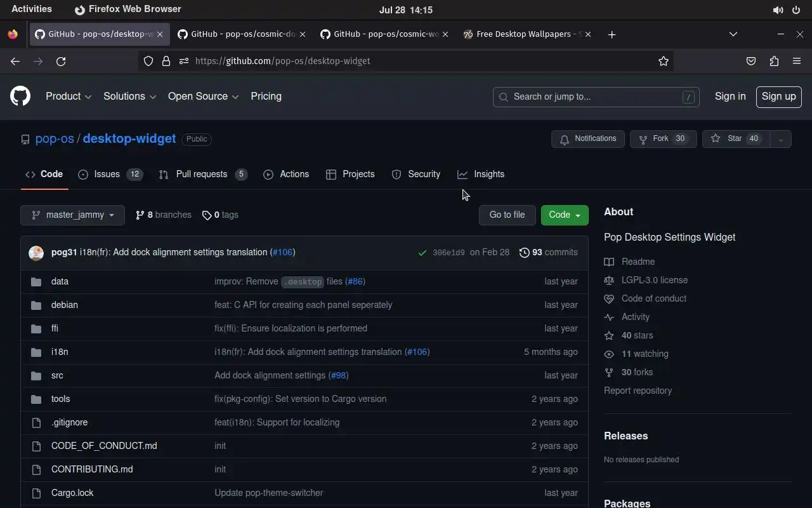Click the file icon beside Cargo.lock
812x508 pixels.
click(36, 493)
